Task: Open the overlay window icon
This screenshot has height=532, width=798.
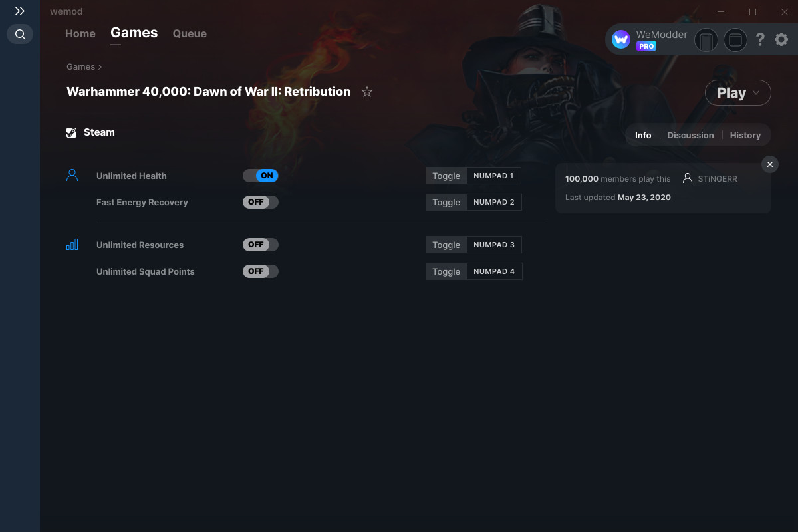Action: 735,41
